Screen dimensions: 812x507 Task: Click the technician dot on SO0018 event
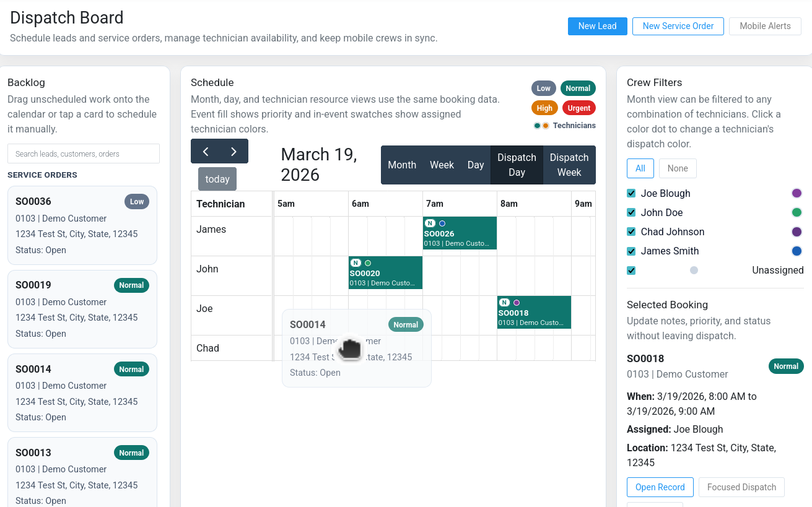(x=517, y=303)
